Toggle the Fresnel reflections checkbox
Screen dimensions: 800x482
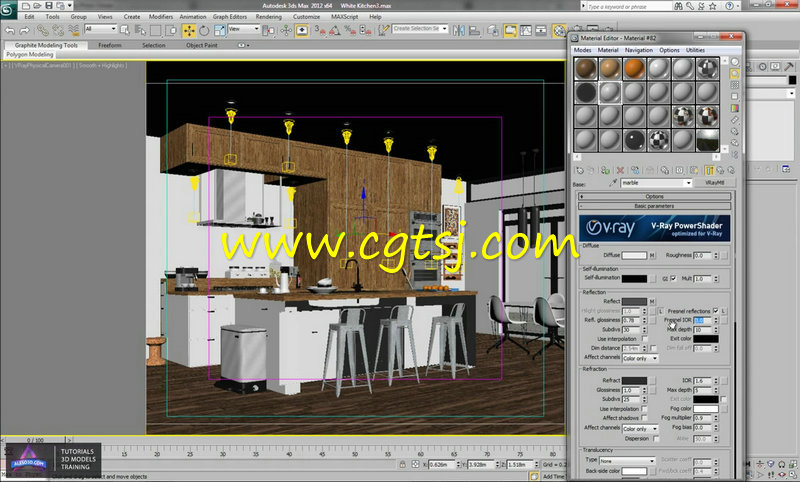click(x=715, y=311)
